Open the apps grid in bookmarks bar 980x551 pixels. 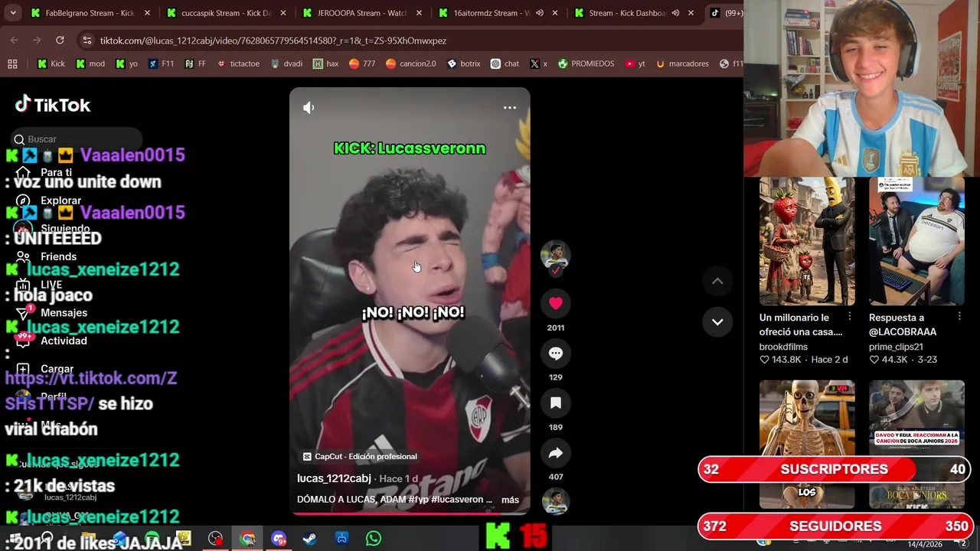pos(12,64)
